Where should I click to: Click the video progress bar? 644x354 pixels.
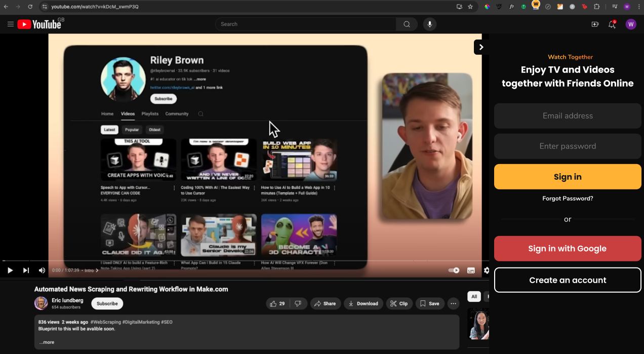[x=245, y=261]
